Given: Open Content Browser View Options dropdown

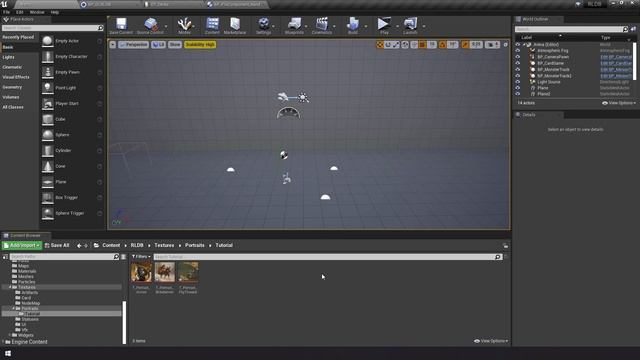Looking at the screenshot, I should tap(491, 341).
